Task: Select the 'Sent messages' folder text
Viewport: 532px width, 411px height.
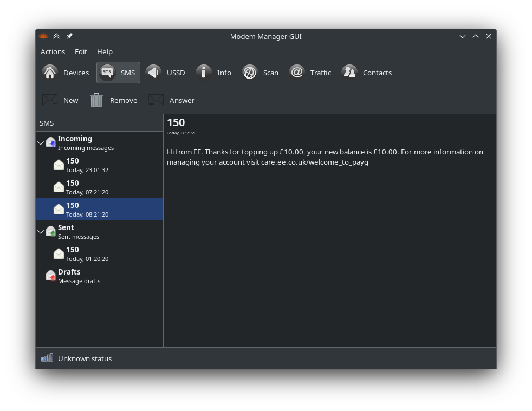Action: (x=79, y=237)
